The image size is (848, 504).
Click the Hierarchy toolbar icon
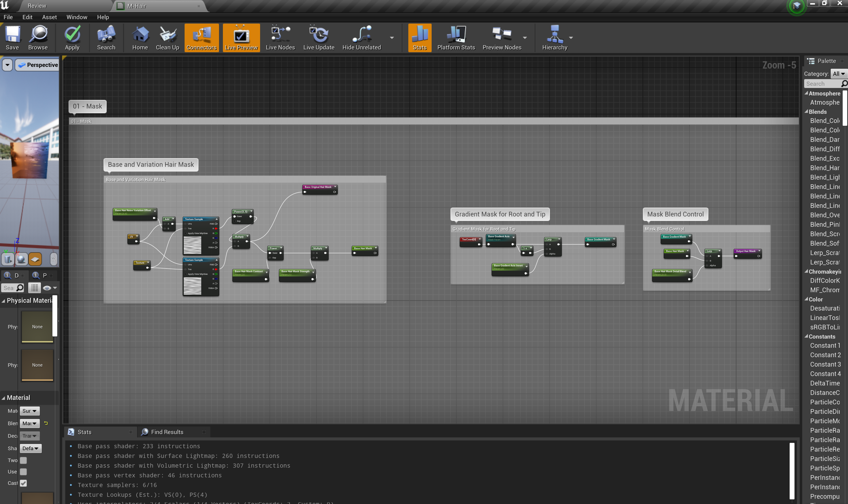click(555, 38)
